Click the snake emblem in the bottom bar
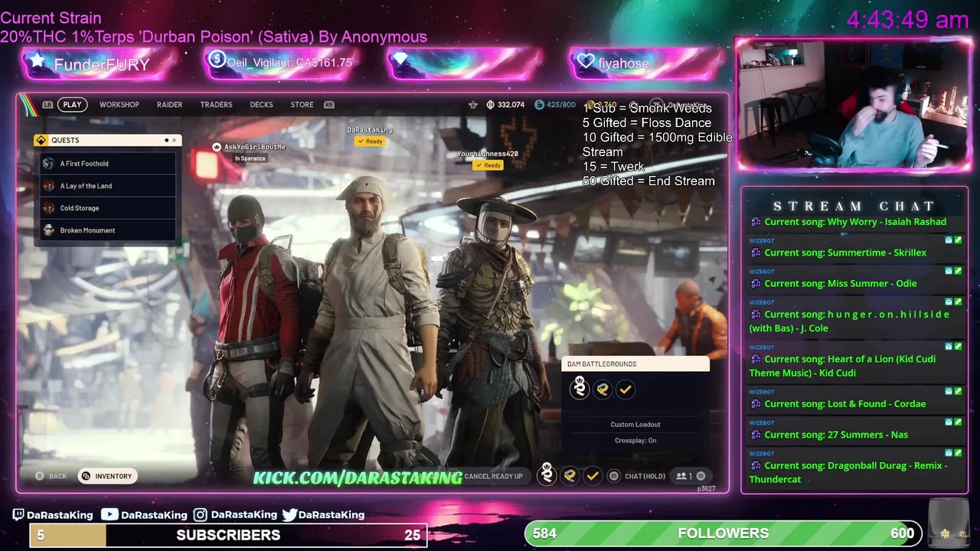Viewport: 980px width, 551px height. 547,474
